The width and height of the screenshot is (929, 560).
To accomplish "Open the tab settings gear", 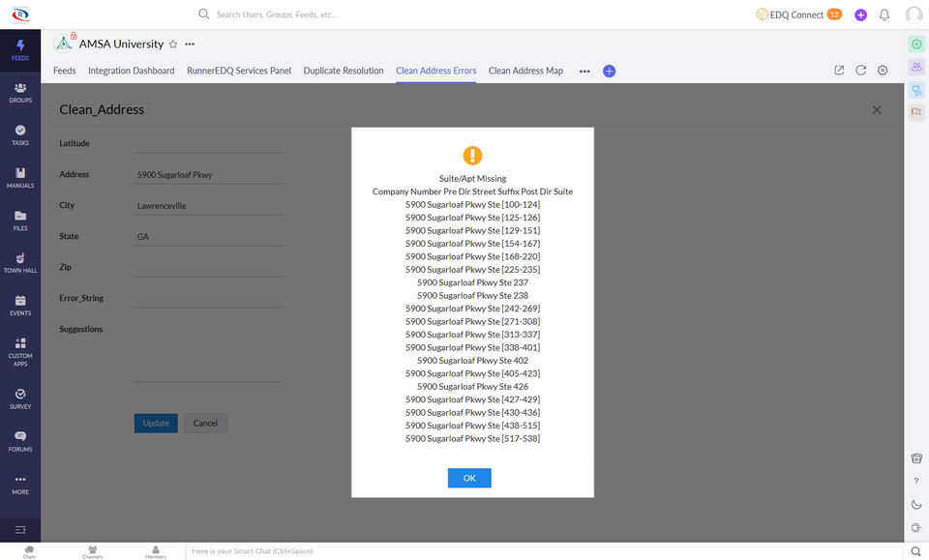I will click(883, 71).
